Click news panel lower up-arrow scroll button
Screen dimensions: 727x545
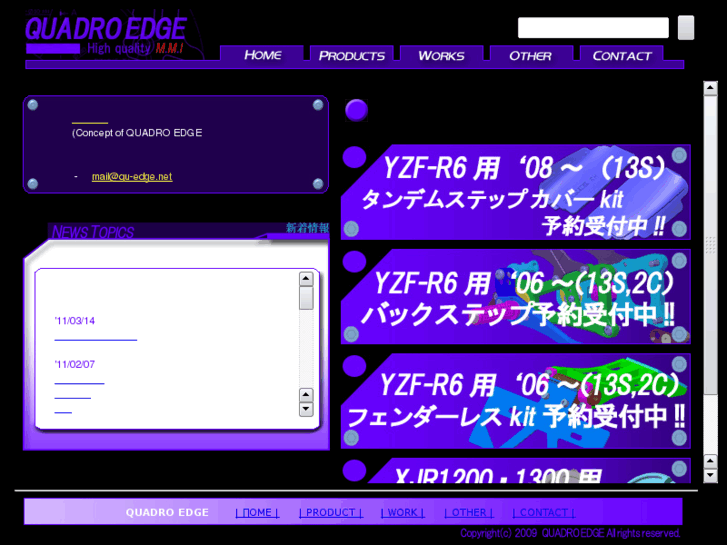pos(306,395)
